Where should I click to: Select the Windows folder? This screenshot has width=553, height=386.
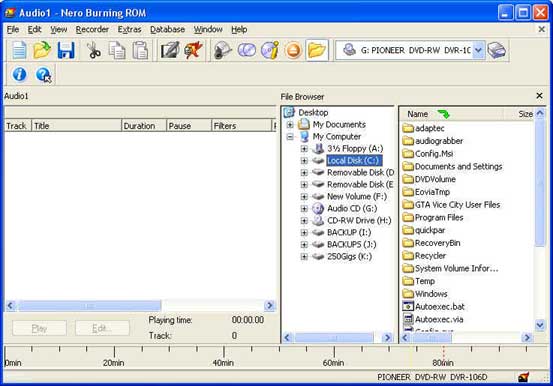pos(431,294)
